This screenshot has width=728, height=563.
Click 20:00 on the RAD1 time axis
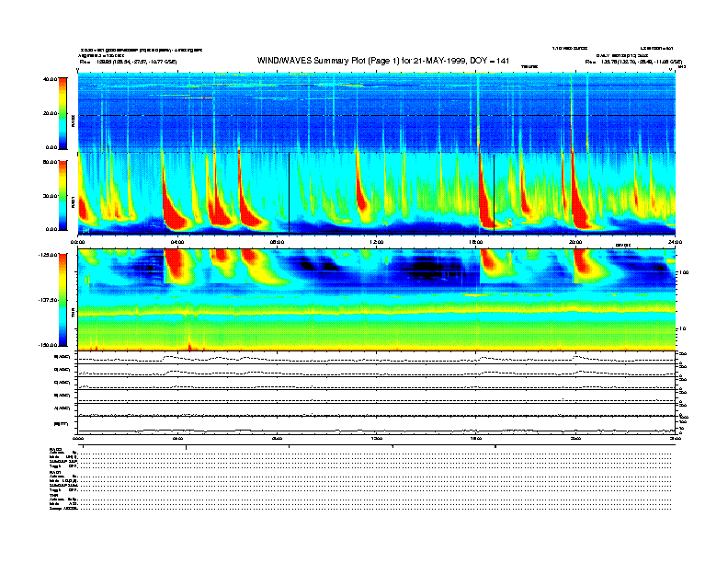(x=575, y=242)
